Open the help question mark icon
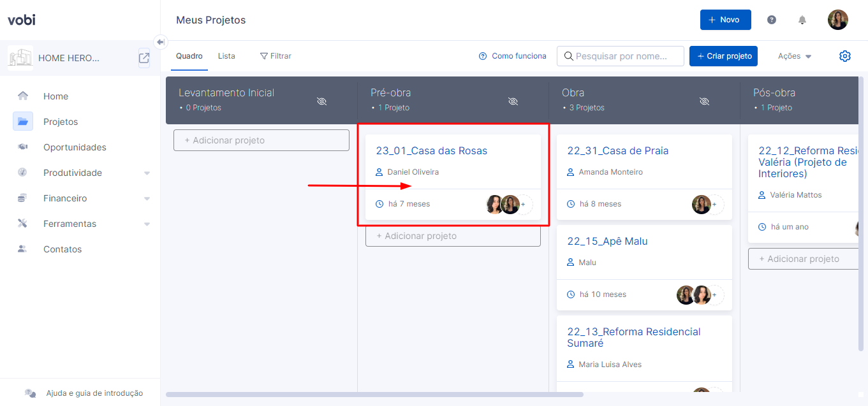The height and width of the screenshot is (406, 868). coord(772,20)
